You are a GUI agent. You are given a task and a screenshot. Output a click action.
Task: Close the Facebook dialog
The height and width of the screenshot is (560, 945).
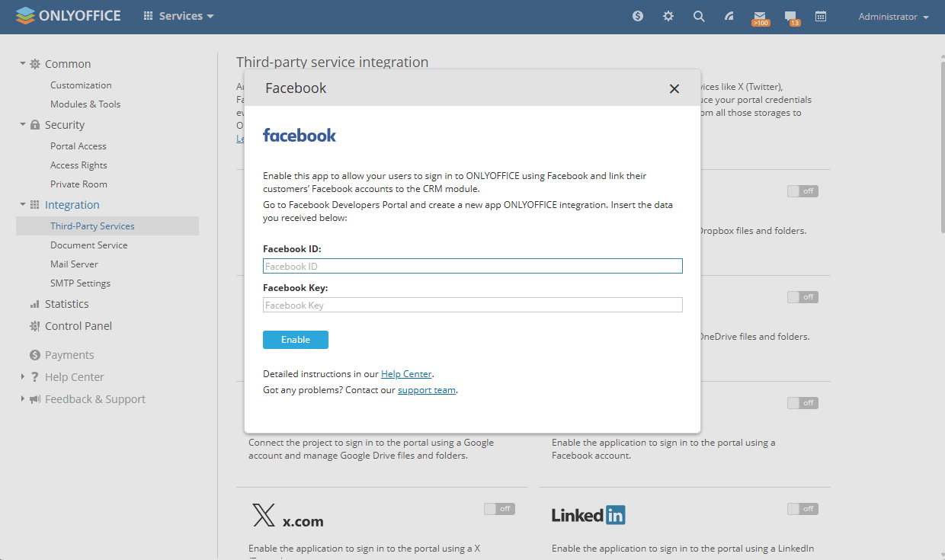674,88
